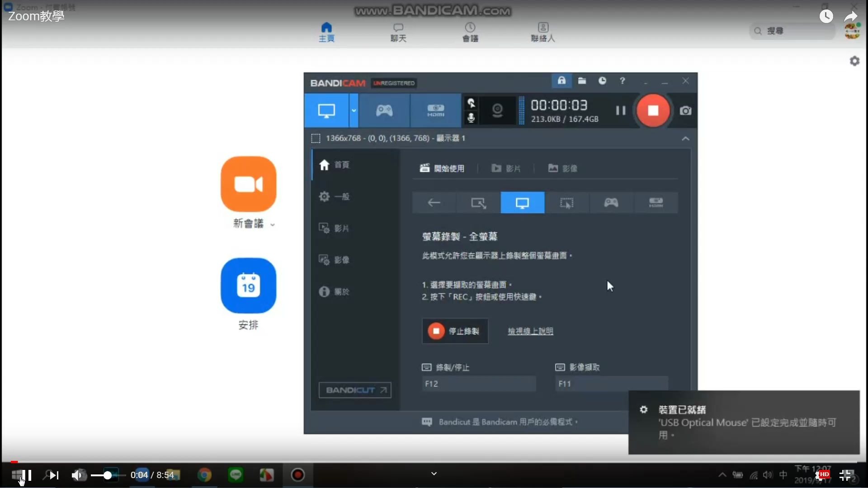Go to Zoom 聊天 tab
Screen dimensions: 868x488
pyautogui.click(x=398, y=32)
